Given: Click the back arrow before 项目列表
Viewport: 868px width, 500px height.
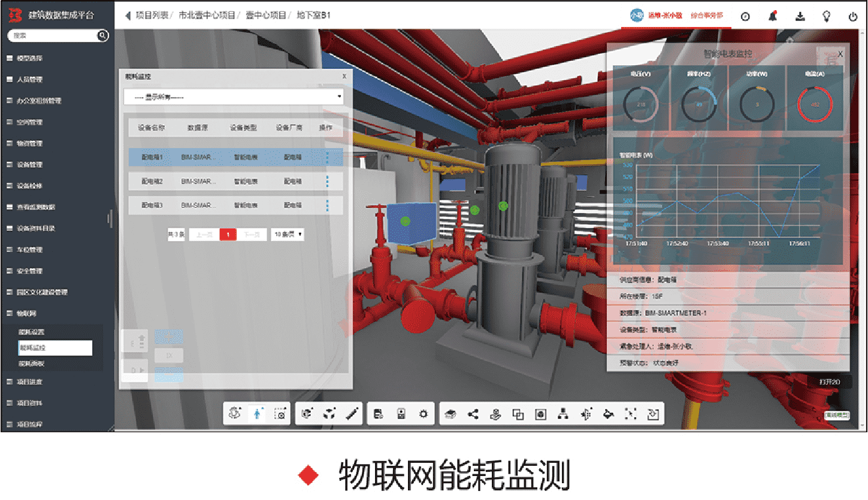Looking at the screenshot, I should pos(128,16).
